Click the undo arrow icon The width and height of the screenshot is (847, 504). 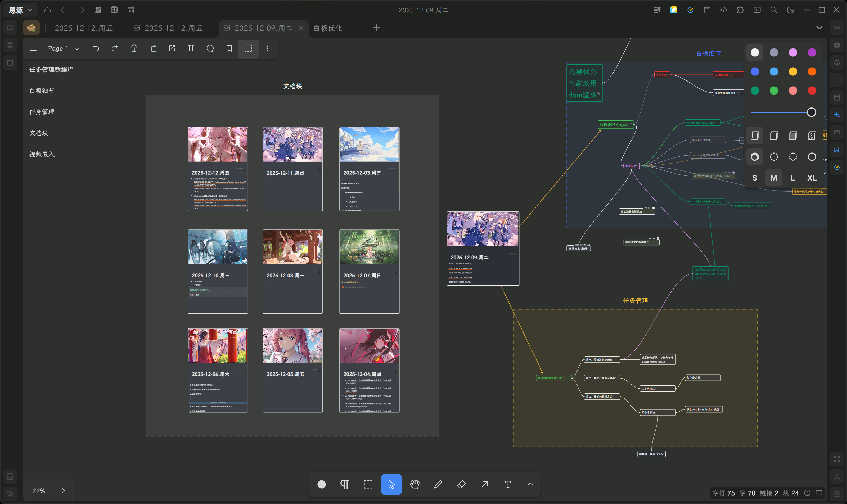tap(96, 48)
